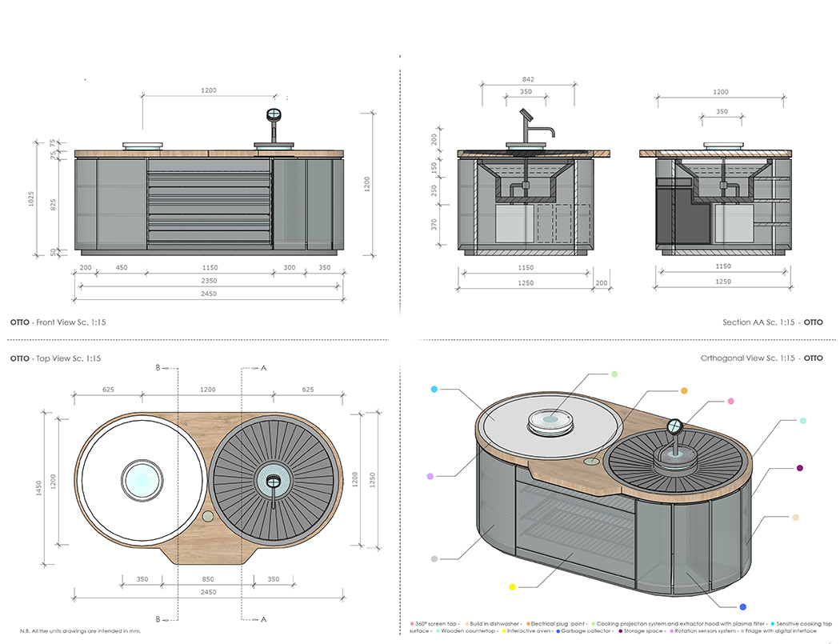
Task: Click the screen tap handle in the orthogonal view
Action: pos(674,425)
